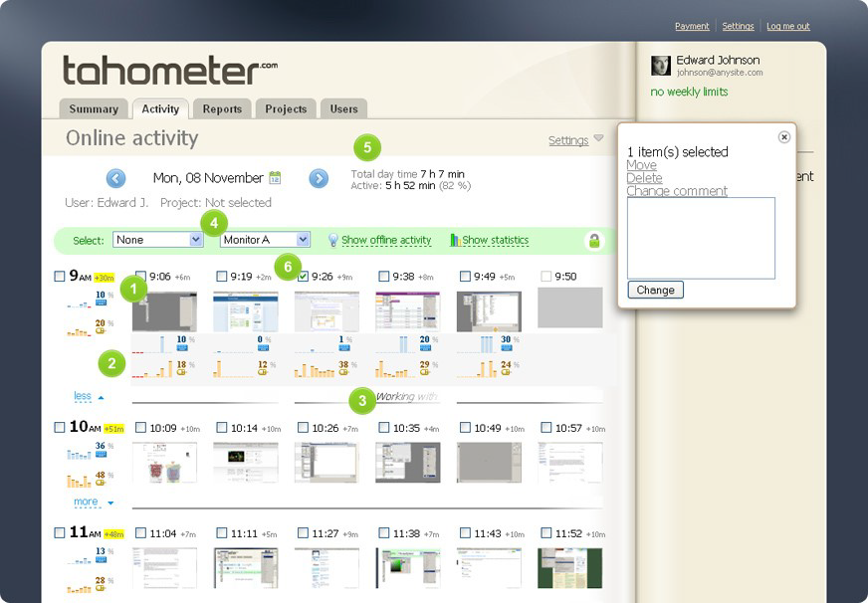
Task: Click johnson@anysite.com email text
Action: [720, 73]
